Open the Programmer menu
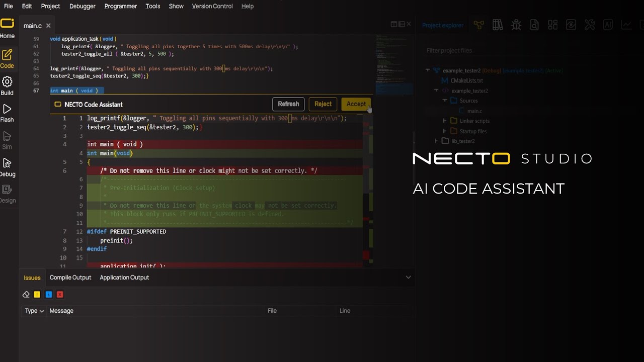The image size is (644, 362). click(x=121, y=6)
